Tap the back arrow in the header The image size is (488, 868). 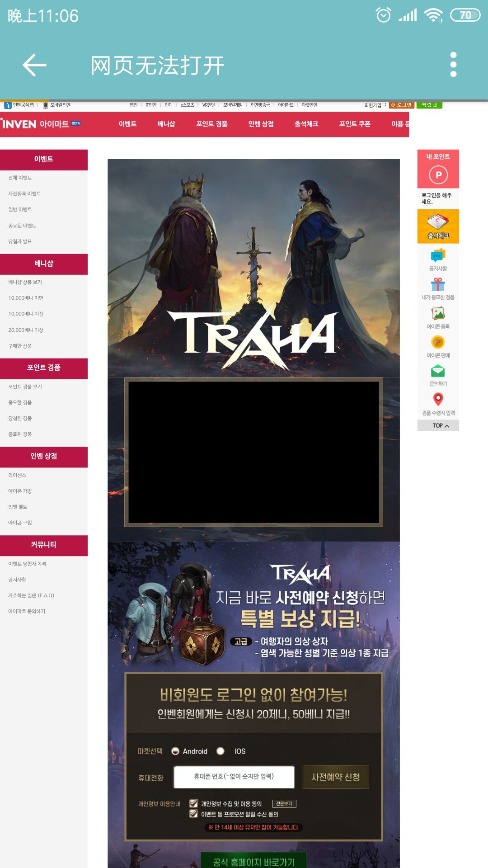pos(34,65)
